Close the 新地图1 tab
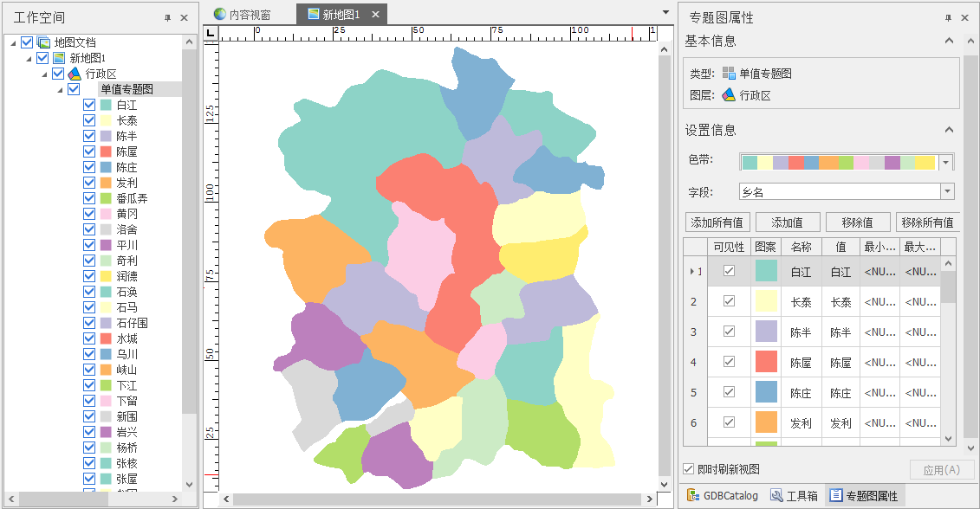The image size is (980, 509). [374, 15]
